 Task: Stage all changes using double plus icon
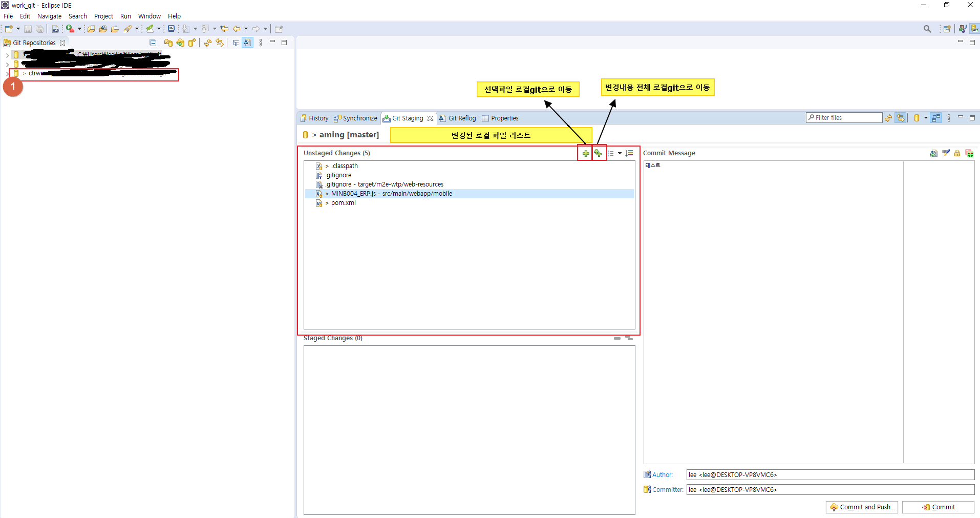pyautogui.click(x=598, y=153)
